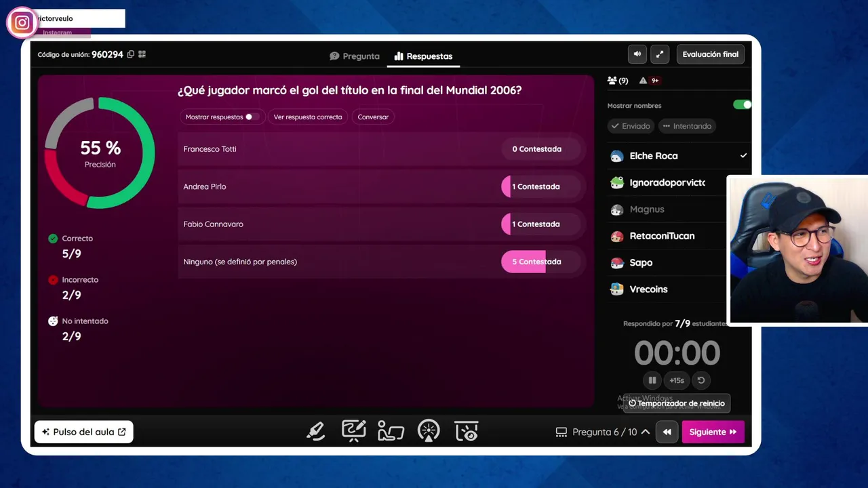This screenshot has height=488, width=868.
Task: Toggle the Mostrar respuestas switch
Action: click(x=252, y=117)
